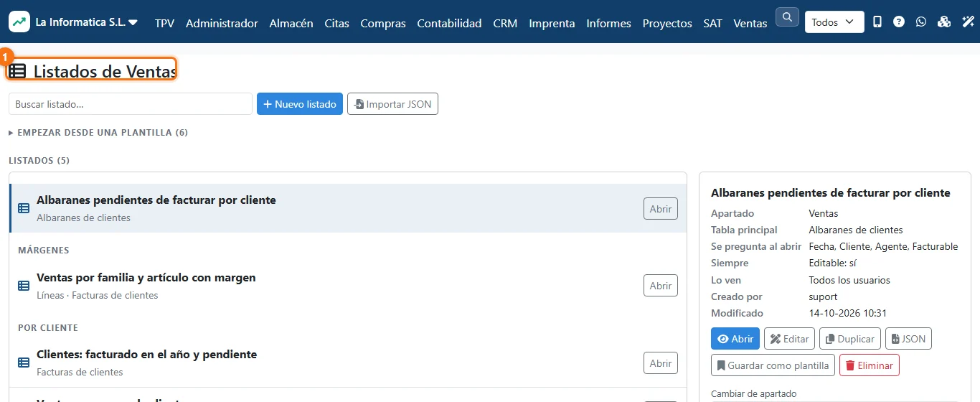Click the 'suport' creator value
Screen dimensions: 980x402
[x=823, y=296]
